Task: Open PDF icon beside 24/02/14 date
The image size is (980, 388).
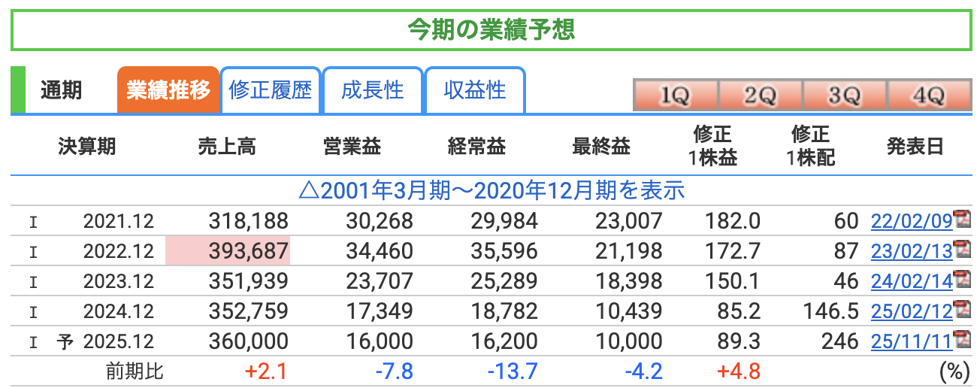Action: (962, 280)
